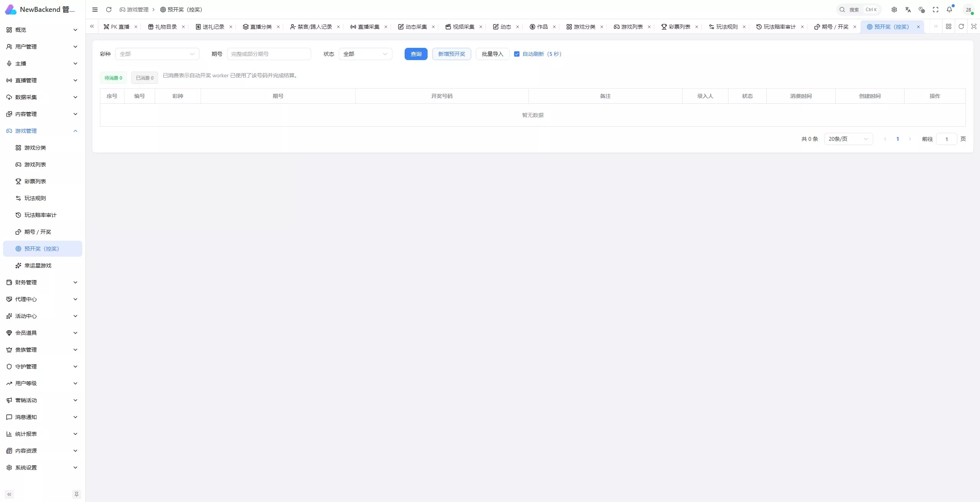Image resolution: width=980 pixels, height=502 pixels.
Task: Open the 搜索 Ctrl K search box
Action: (x=859, y=10)
